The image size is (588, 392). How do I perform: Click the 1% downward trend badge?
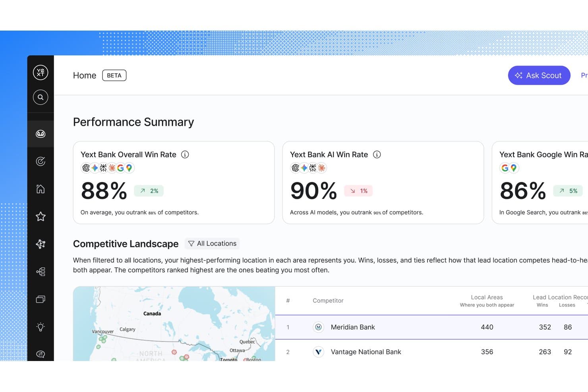click(x=358, y=191)
